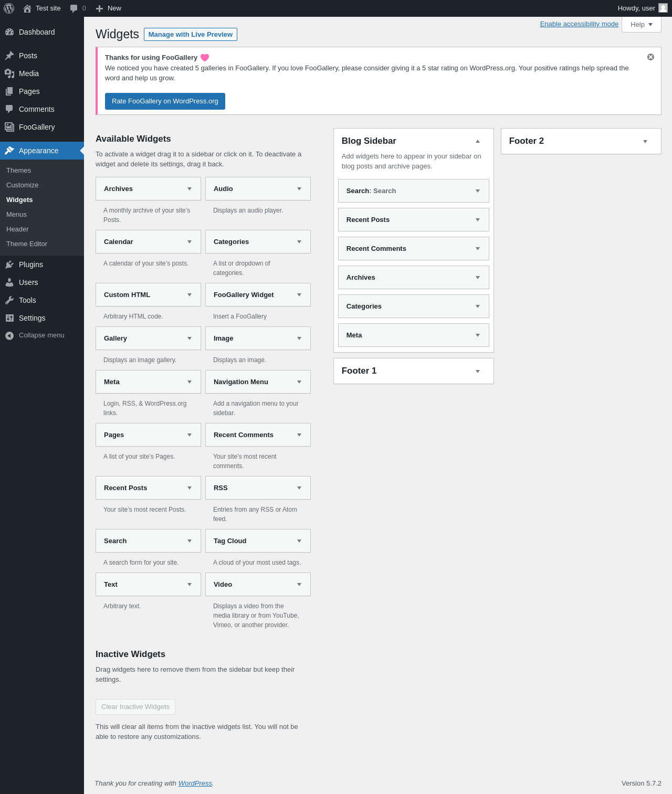Click the Users person icon
This screenshot has height=794, width=672.
tap(9, 282)
